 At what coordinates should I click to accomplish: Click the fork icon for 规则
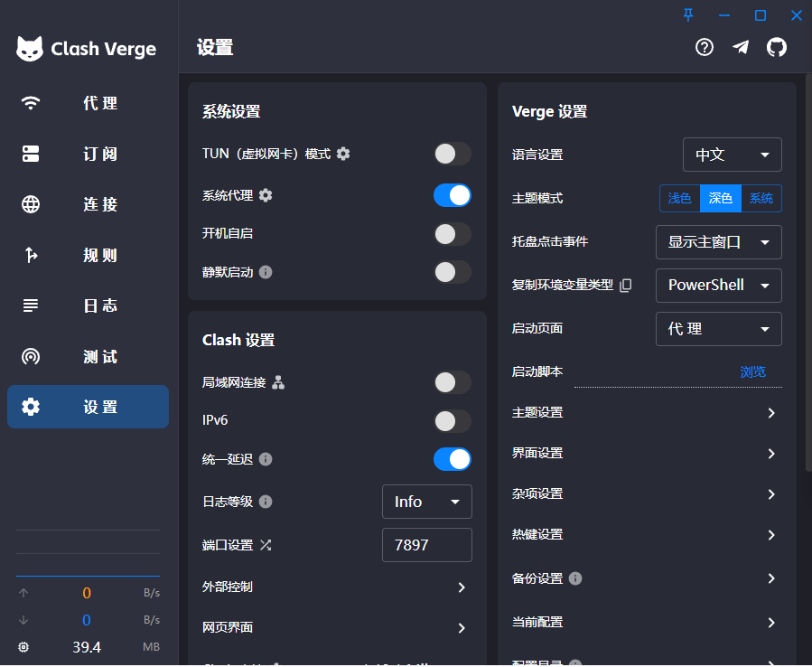point(31,255)
